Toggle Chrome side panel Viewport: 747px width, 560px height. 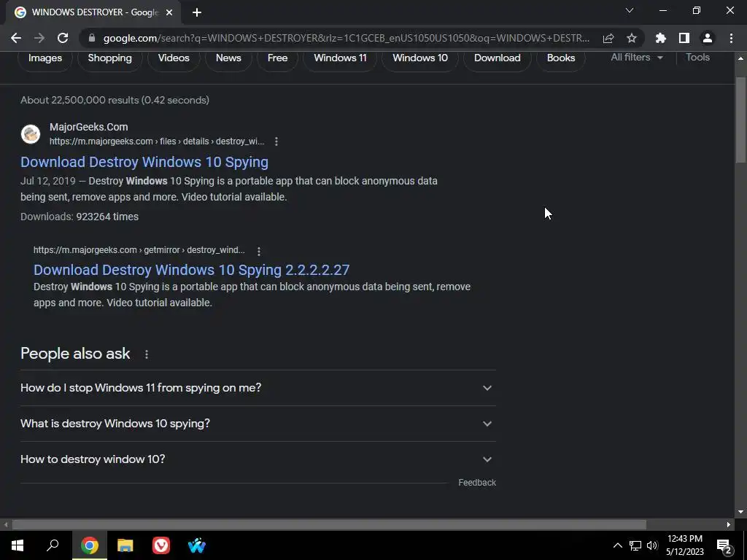coord(684,38)
